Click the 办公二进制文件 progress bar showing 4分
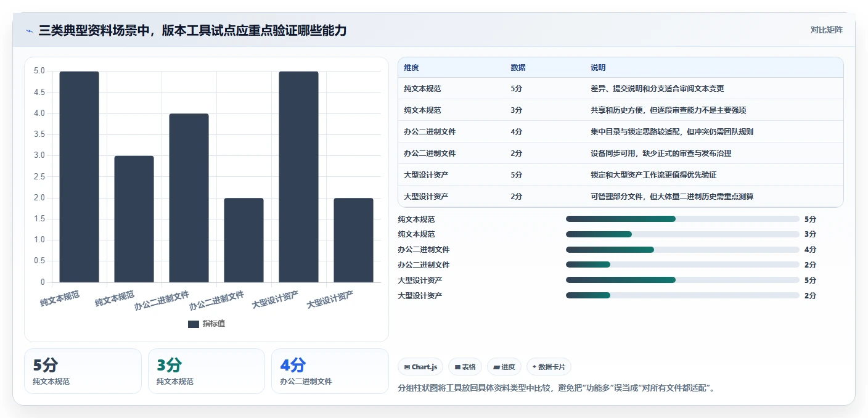 [x=682, y=250]
